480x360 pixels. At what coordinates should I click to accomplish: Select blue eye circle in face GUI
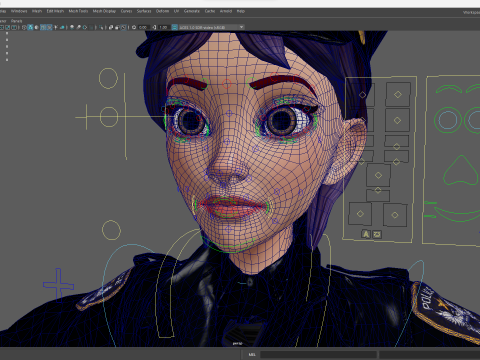448,120
